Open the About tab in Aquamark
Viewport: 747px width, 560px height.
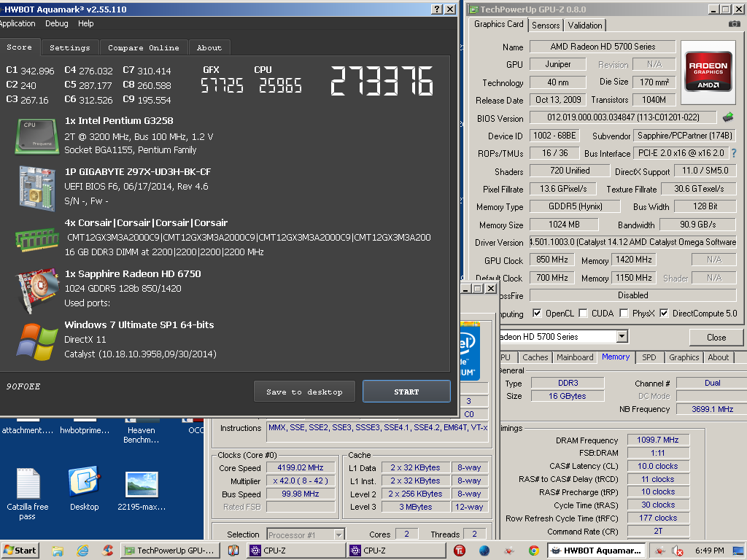coord(209,47)
